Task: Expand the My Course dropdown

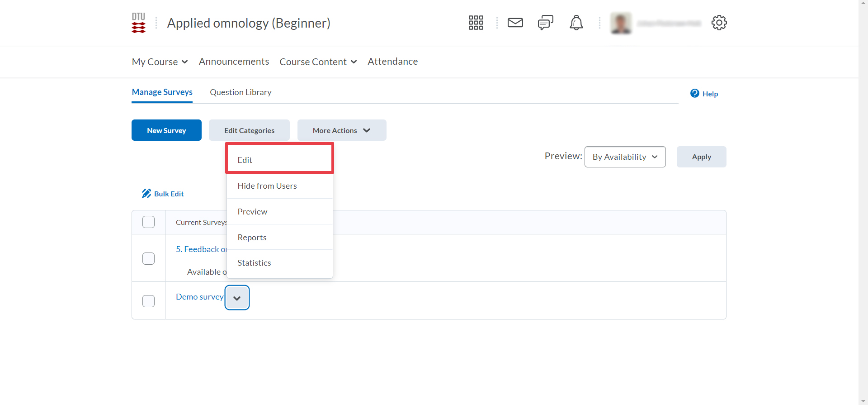Action: 160,62
